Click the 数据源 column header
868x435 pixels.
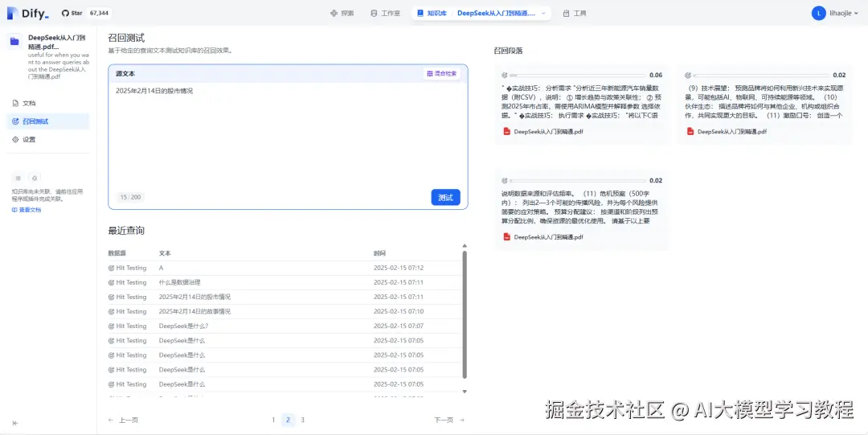point(117,253)
